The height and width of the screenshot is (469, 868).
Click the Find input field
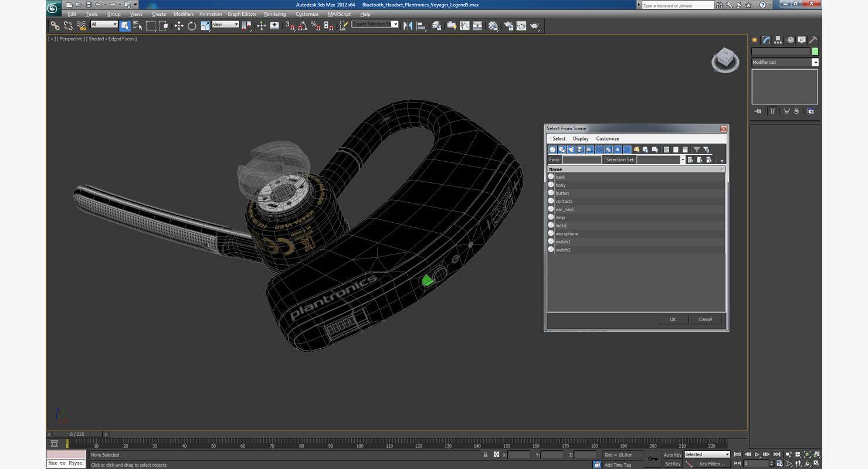pyautogui.click(x=582, y=159)
